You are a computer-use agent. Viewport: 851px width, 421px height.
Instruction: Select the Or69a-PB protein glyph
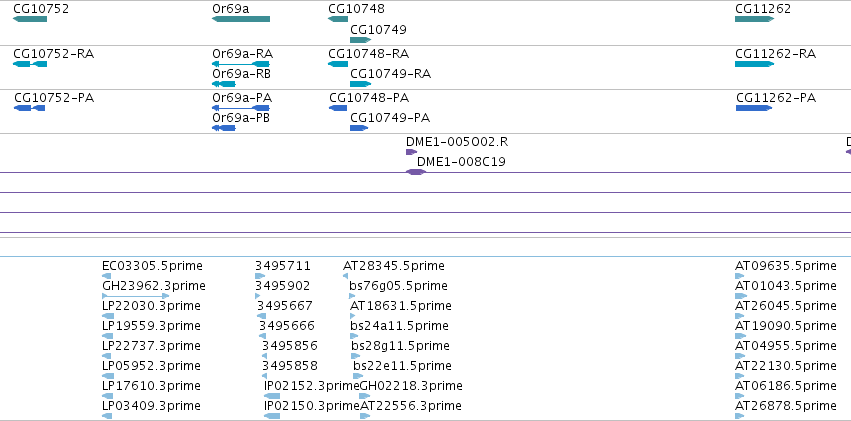pyautogui.click(x=224, y=128)
